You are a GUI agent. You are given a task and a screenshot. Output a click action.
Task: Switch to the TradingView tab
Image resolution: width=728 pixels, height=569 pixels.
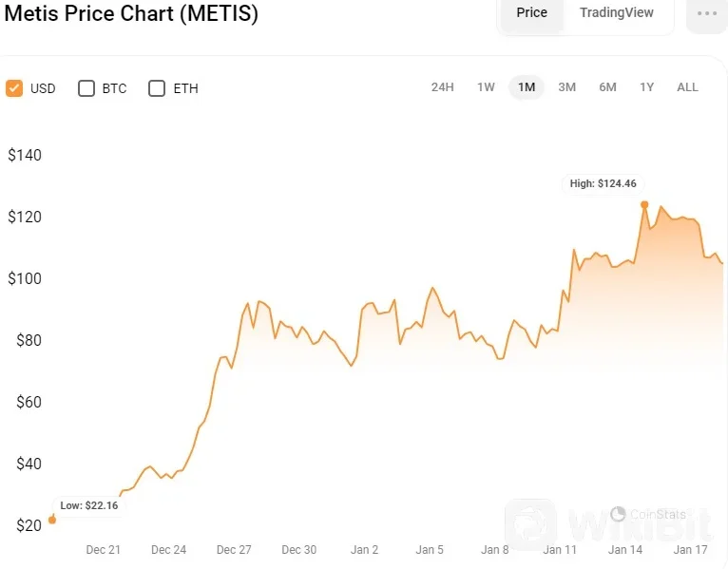coord(617,13)
